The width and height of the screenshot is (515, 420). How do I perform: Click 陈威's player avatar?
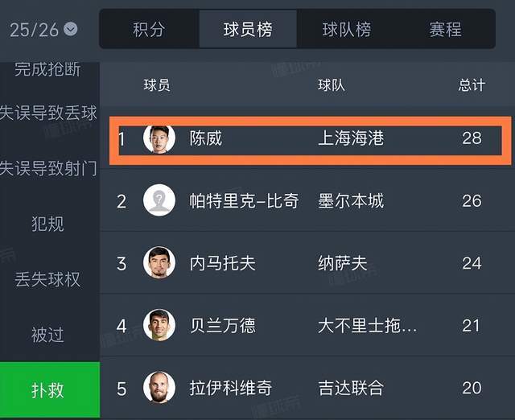tap(159, 138)
